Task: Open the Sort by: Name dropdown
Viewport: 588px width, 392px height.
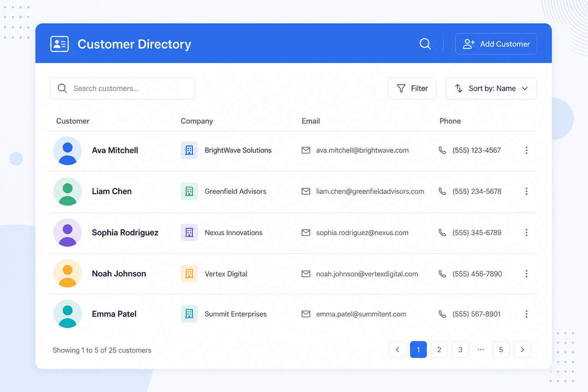Action: [x=491, y=88]
